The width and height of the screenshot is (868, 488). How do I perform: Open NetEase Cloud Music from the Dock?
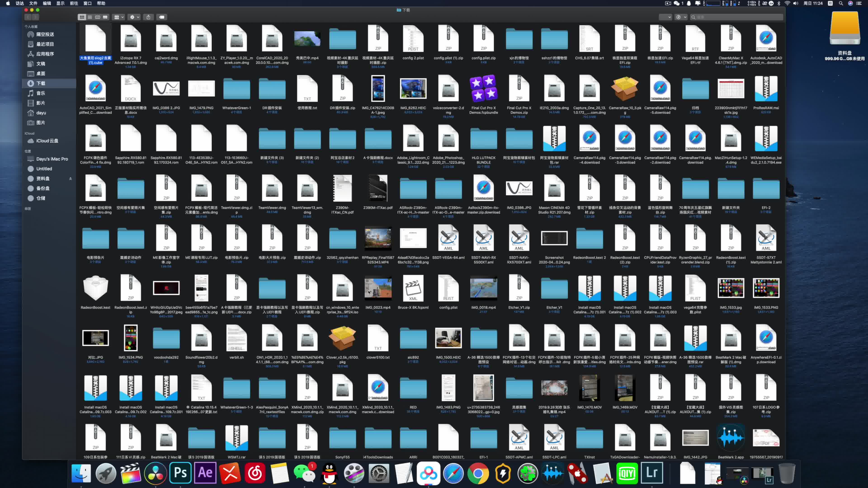click(x=255, y=473)
